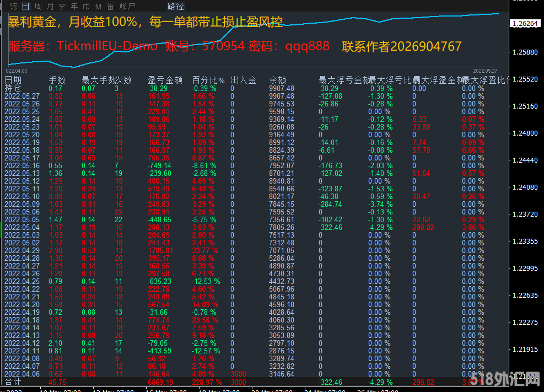This screenshot has width=544, height=392.
Task: Click total percentage 228.97 %
Action: tap(207, 382)
